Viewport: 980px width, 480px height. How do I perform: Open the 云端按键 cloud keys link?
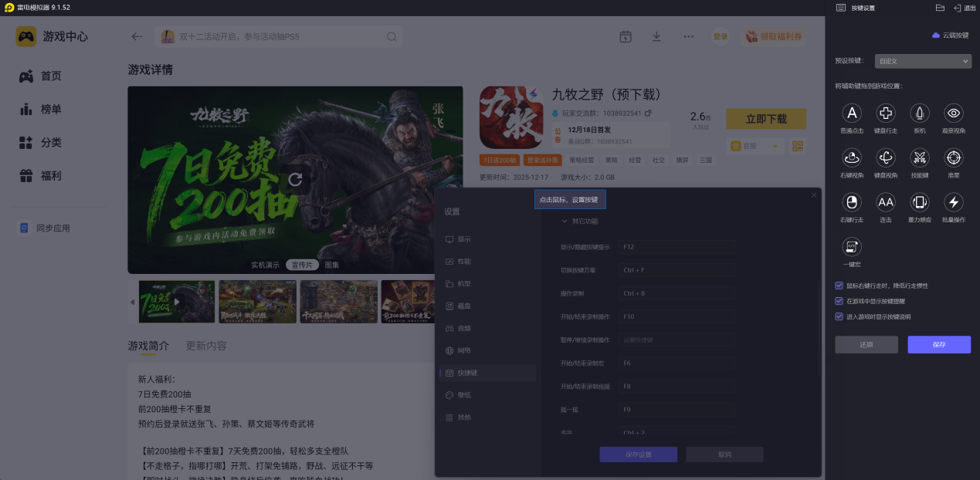click(x=950, y=35)
